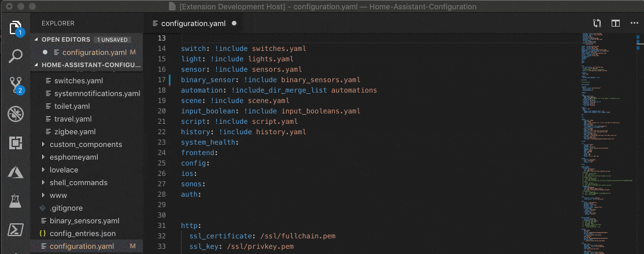Image resolution: width=644 pixels, height=254 pixels.
Task: Open the editor More Actions menu
Action: click(634, 23)
